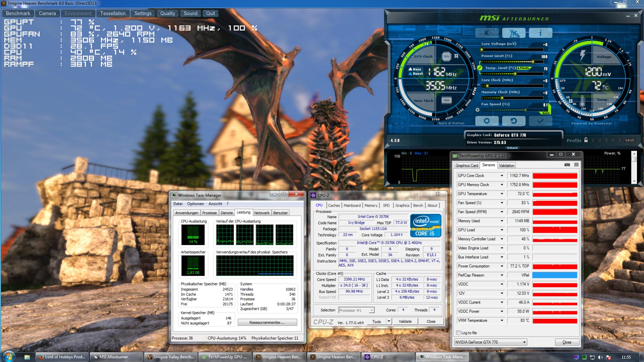This screenshot has width=644, height=362.
Task: Open the Ansicht menu in Task-Manager
Action: (x=215, y=204)
